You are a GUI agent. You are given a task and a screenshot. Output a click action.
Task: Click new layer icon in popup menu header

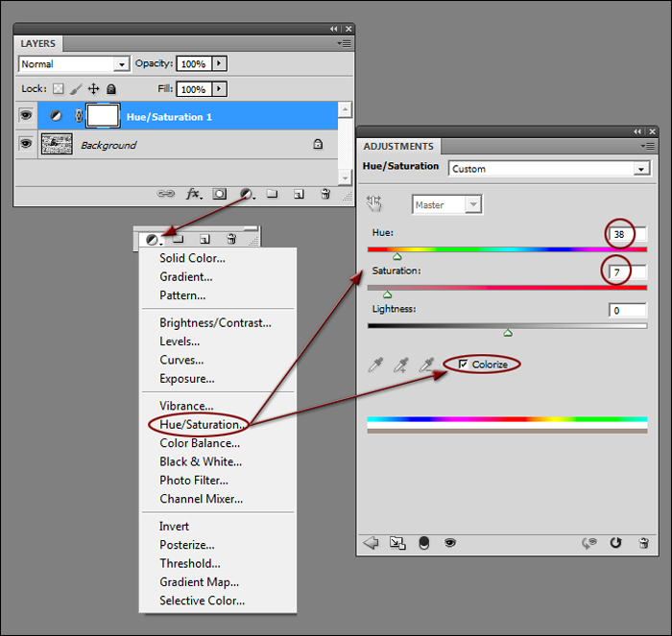[204, 239]
